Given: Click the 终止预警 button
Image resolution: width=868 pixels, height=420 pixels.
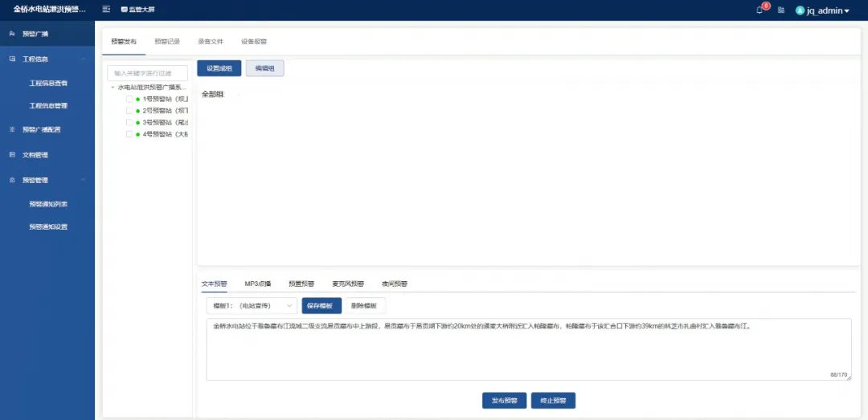Looking at the screenshot, I should (x=553, y=400).
